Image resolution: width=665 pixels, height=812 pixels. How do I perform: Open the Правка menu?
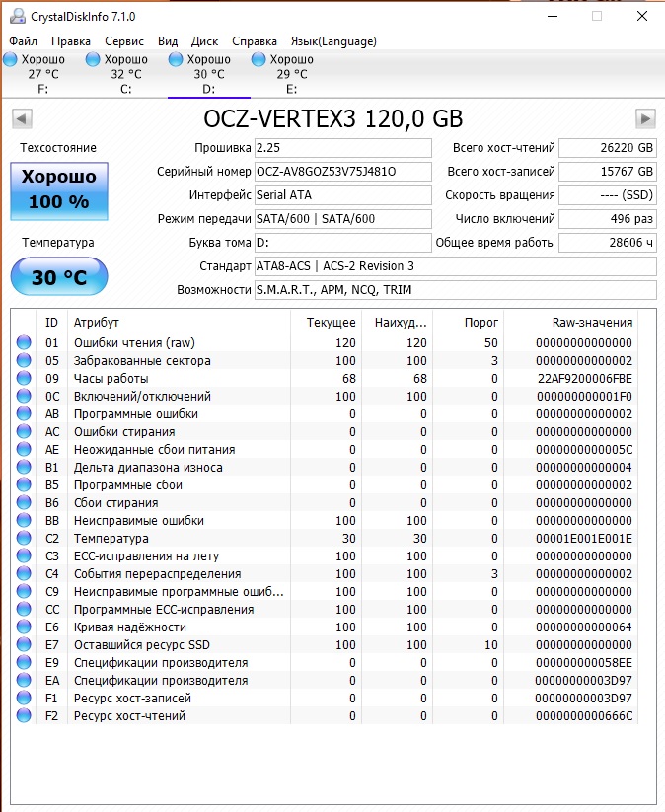71,41
